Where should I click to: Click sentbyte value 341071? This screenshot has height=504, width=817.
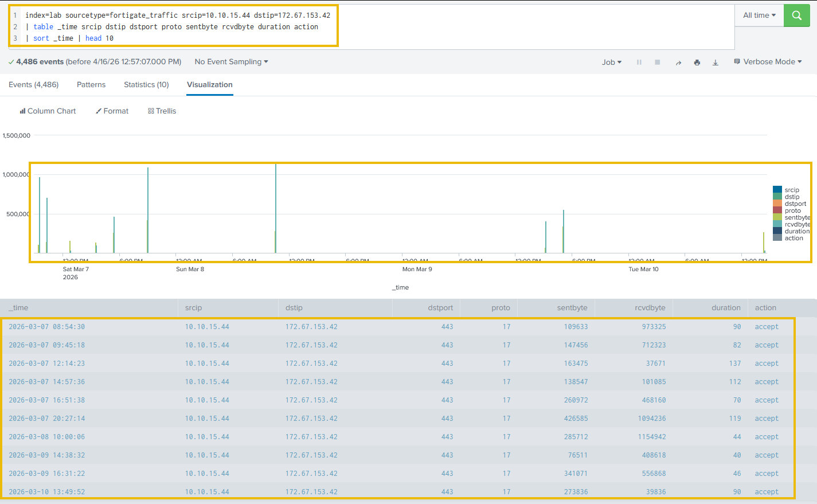[576, 474]
